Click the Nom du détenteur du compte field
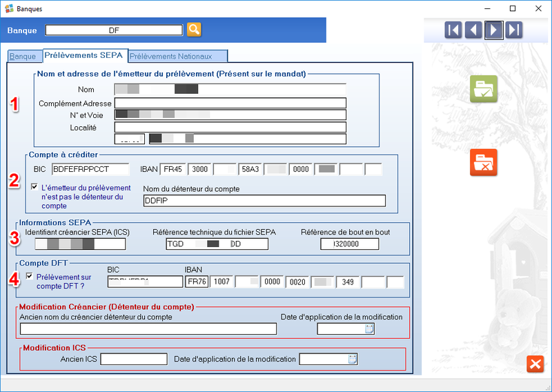This screenshot has width=552, height=392. (264, 201)
